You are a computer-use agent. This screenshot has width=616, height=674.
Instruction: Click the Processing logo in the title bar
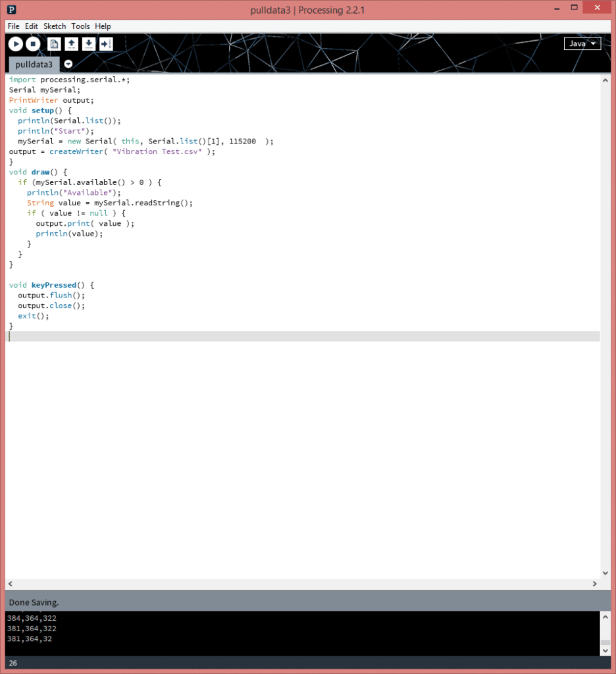click(x=12, y=9)
